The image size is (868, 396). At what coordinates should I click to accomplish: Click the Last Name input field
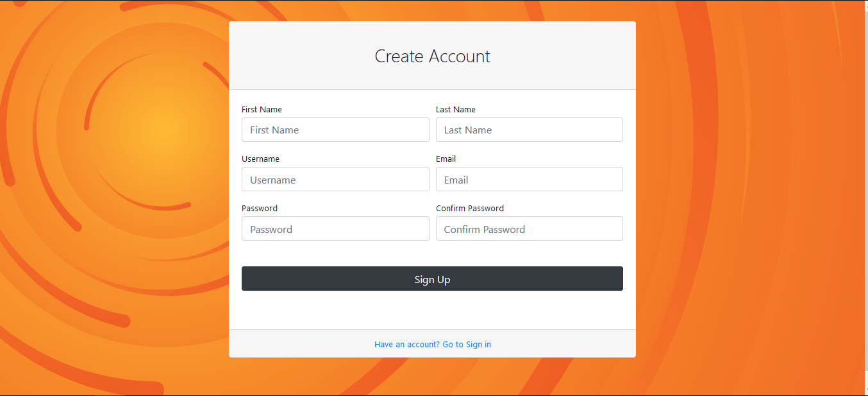click(529, 130)
